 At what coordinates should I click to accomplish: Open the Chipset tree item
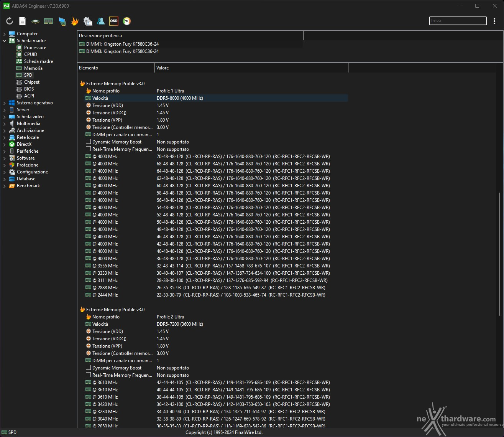point(32,82)
